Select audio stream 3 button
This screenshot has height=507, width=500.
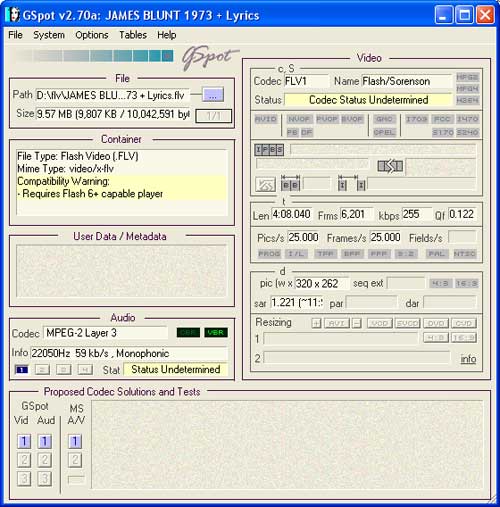pyautogui.click(x=63, y=370)
